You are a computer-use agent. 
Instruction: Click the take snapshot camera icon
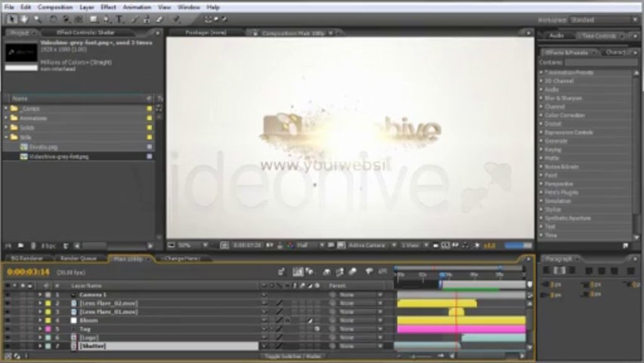[270, 245]
